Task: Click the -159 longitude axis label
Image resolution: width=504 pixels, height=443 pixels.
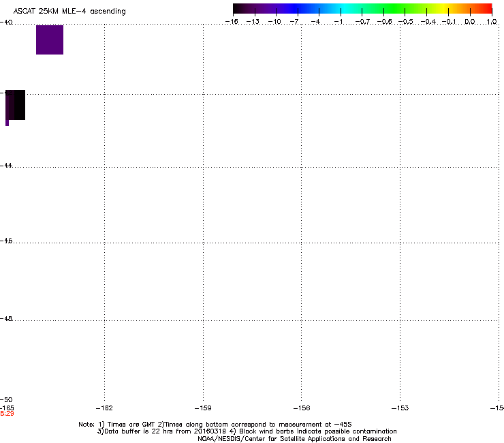Action: pyautogui.click(x=203, y=408)
